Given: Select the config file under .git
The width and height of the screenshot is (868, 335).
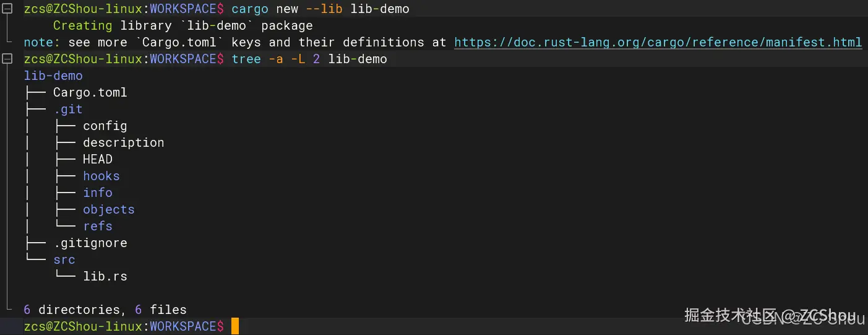Looking at the screenshot, I should tap(105, 126).
